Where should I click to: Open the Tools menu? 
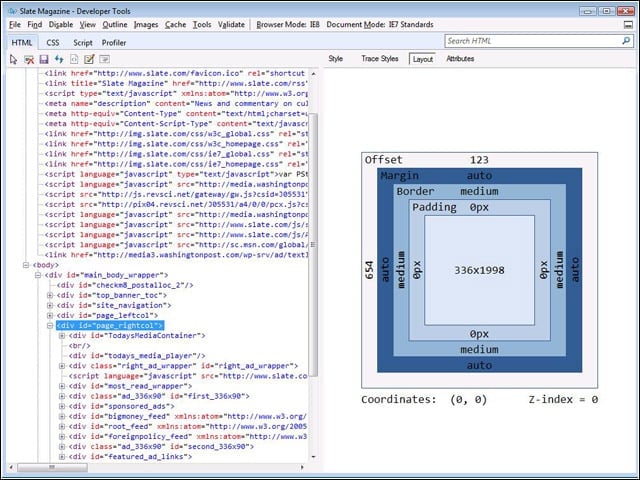[x=202, y=24]
